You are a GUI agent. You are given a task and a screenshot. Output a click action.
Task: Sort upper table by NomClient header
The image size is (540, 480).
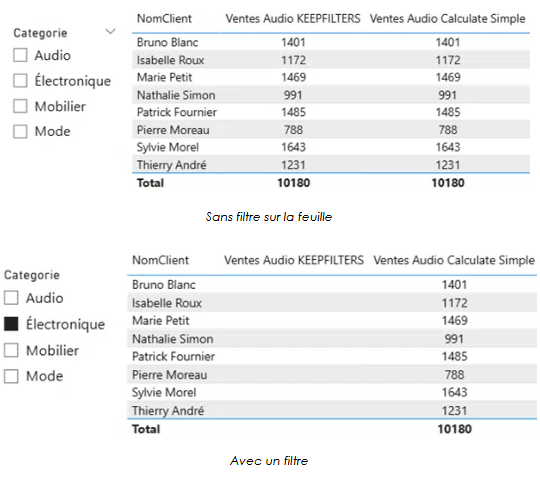pos(164,19)
